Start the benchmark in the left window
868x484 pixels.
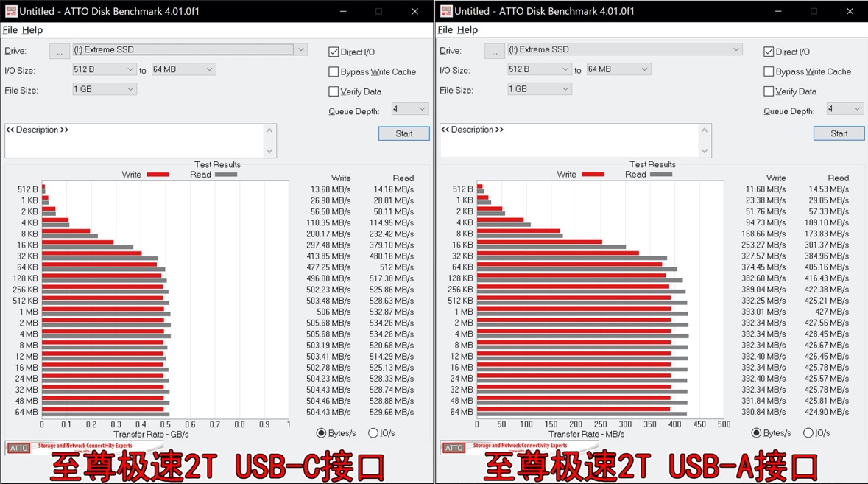point(403,133)
